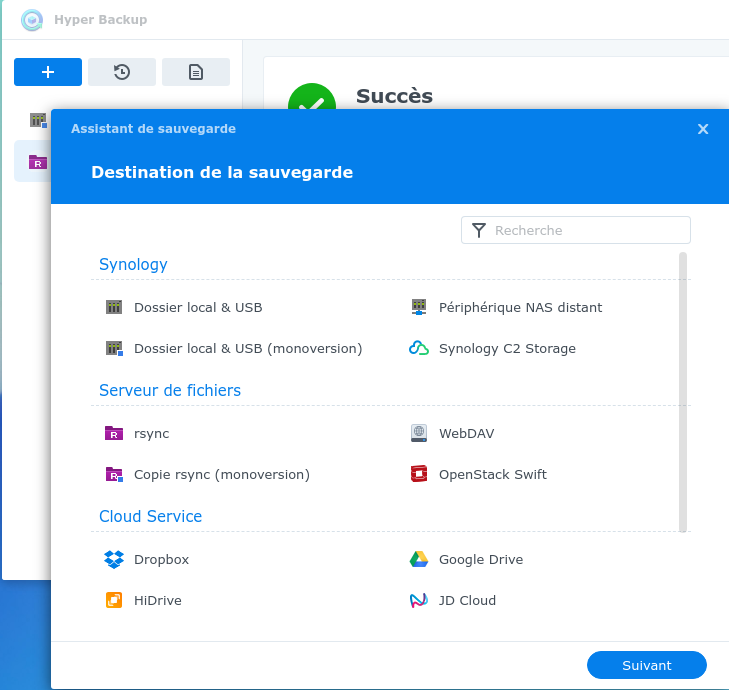
Task: Select the JD Cloud icon
Action: (419, 600)
